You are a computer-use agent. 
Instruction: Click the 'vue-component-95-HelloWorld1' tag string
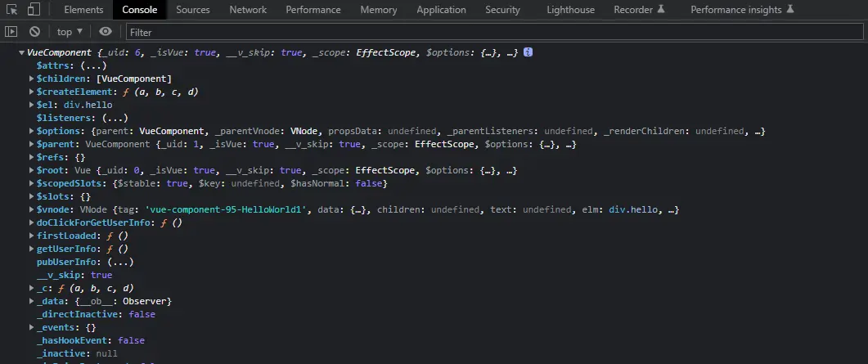tap(226, 209)
